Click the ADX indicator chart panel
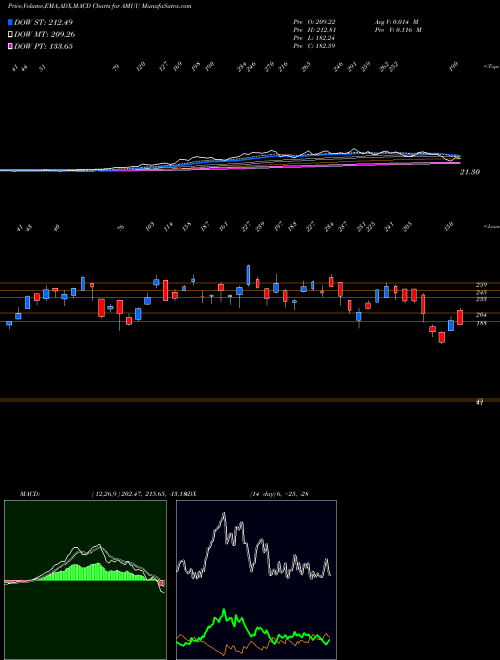 pyautogui.click(x=256, y=580)
